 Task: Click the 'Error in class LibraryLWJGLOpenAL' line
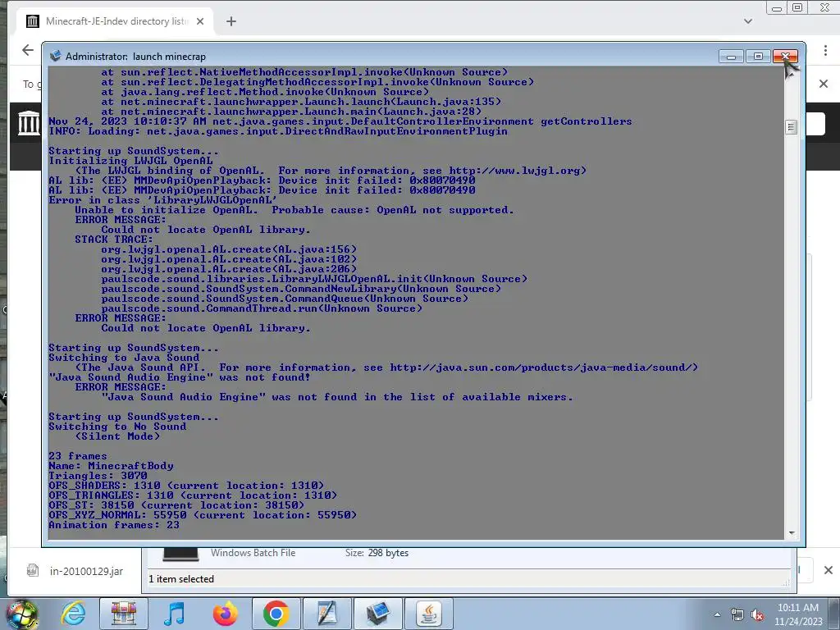point(162,200)
